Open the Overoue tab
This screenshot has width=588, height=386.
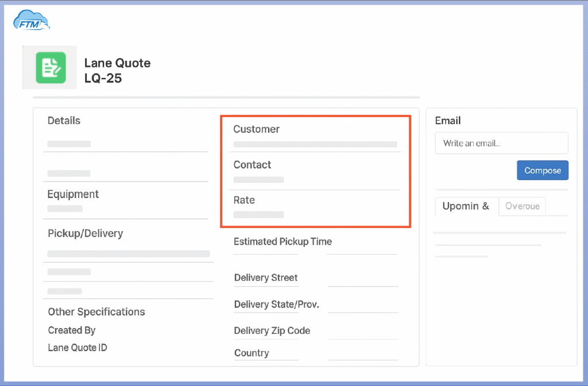(522, 206)
